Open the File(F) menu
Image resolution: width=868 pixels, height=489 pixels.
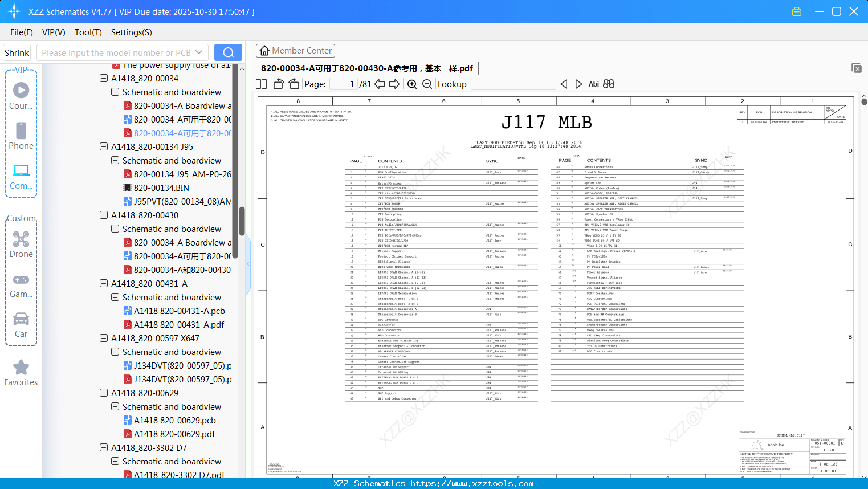22,32
